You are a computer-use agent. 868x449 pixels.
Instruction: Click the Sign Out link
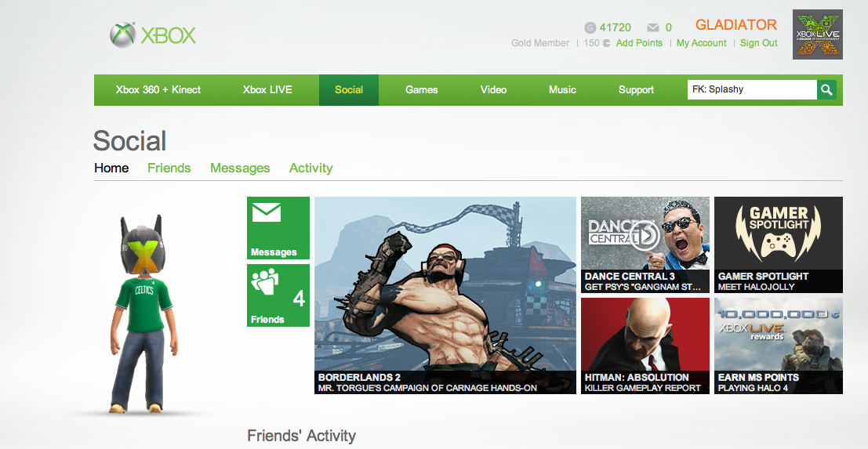[x=758, y=43]
